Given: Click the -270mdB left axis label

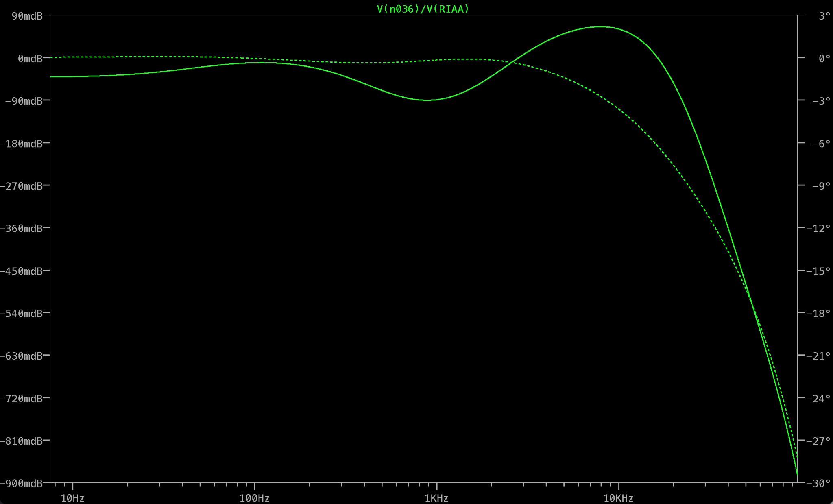Looking at the screenshot, I should pyautogui.click(x=22, y=186).
